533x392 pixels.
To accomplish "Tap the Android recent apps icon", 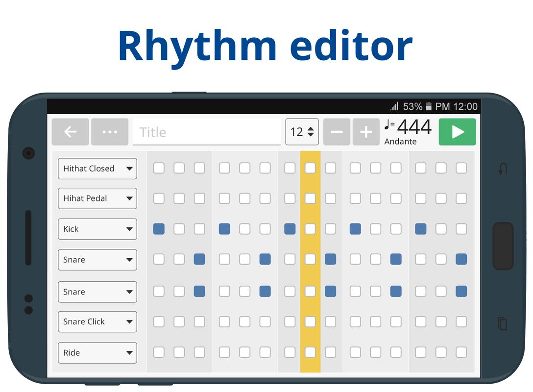I will 503,324.
